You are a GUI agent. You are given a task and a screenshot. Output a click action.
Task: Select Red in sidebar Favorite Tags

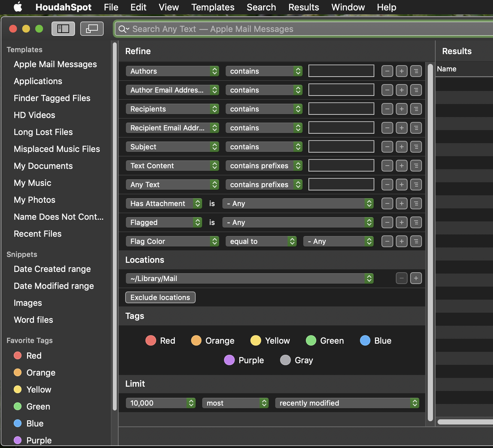[x=28, y=356]
